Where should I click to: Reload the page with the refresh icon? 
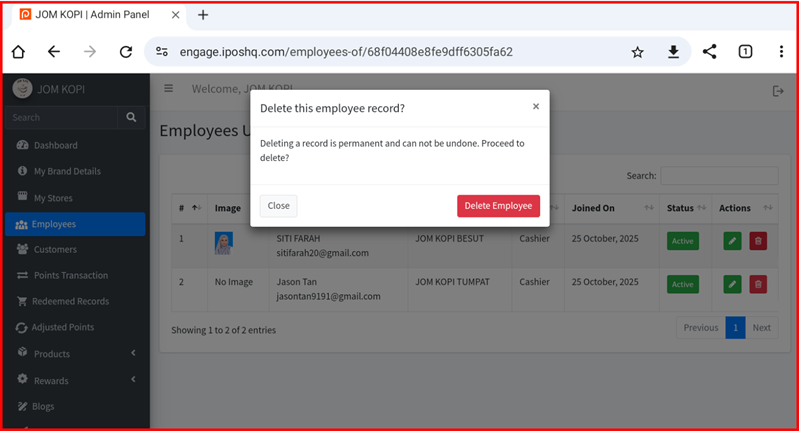pos(125,52)
